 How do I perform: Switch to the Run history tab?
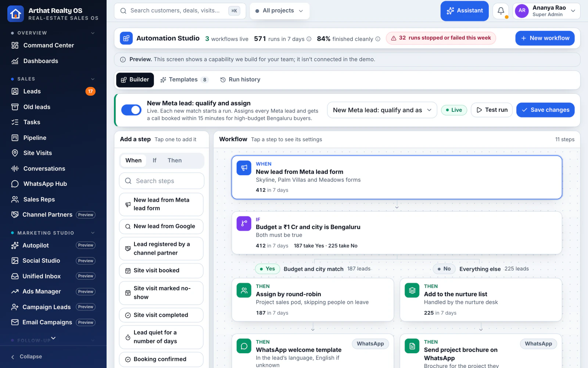coord(240,80)
